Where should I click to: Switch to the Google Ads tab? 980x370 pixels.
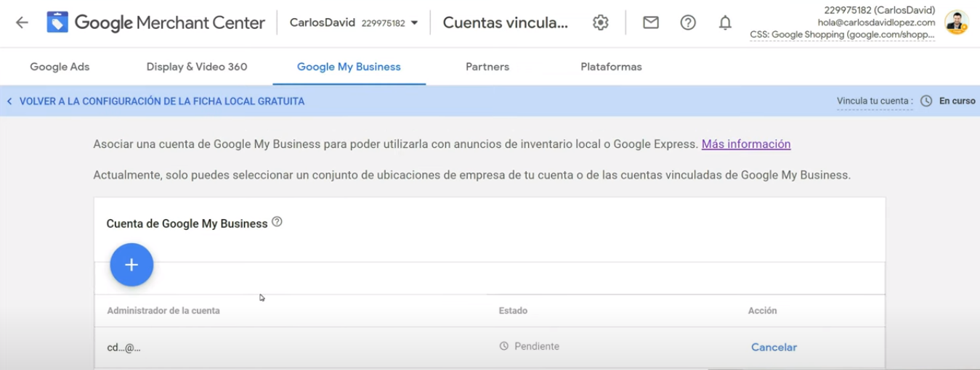coord(60,67)
